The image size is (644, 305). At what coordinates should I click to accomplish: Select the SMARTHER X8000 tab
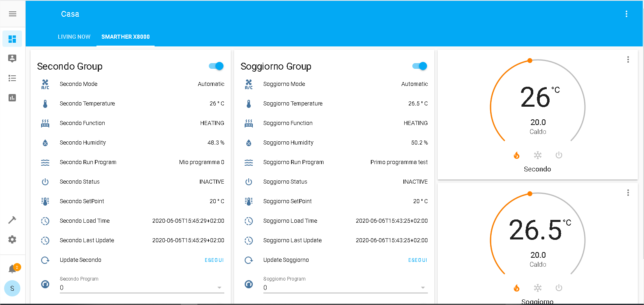125,37
